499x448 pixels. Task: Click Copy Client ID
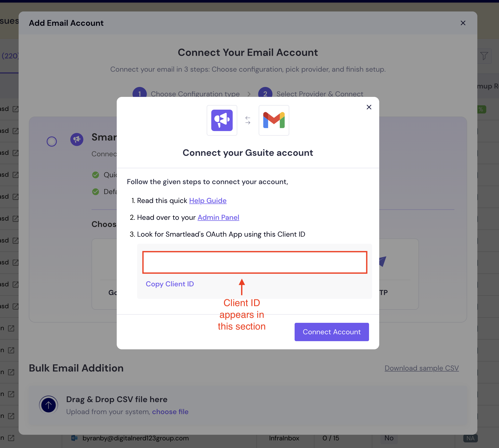coord(170,284)
